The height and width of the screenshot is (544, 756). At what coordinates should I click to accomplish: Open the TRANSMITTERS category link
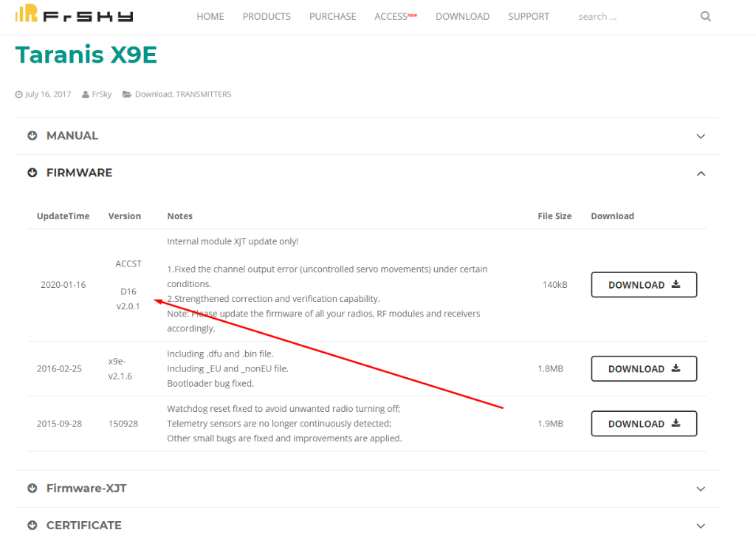tap(203, 94)
